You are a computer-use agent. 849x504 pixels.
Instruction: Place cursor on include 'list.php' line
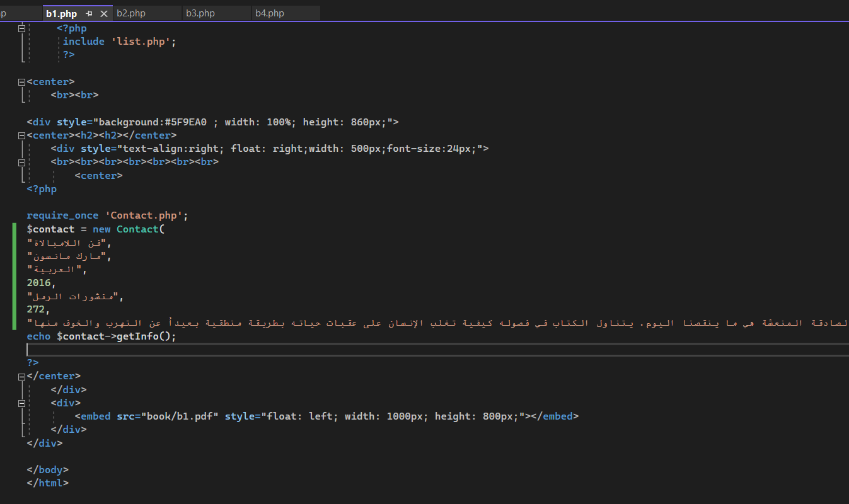point(119,42)
